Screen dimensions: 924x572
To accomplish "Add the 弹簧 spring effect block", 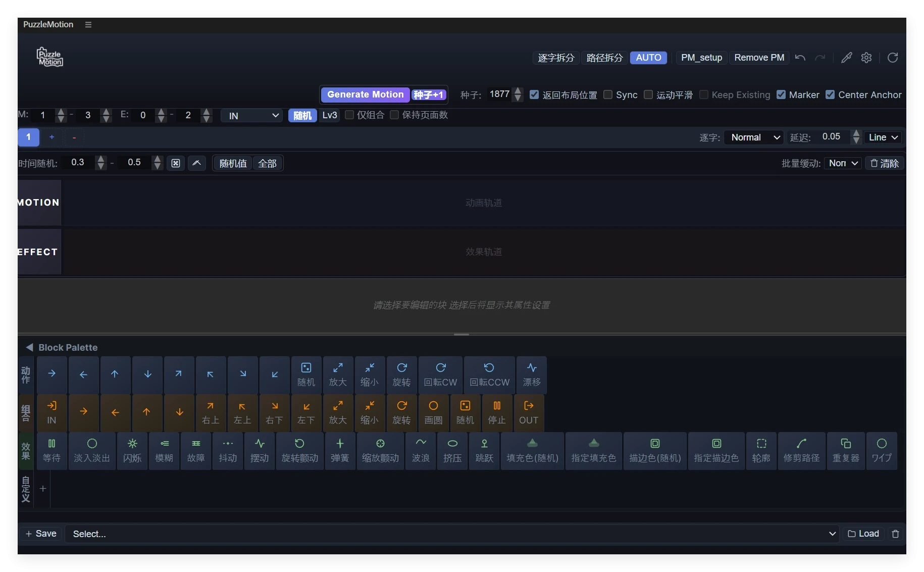I will (x=340, y=451).
